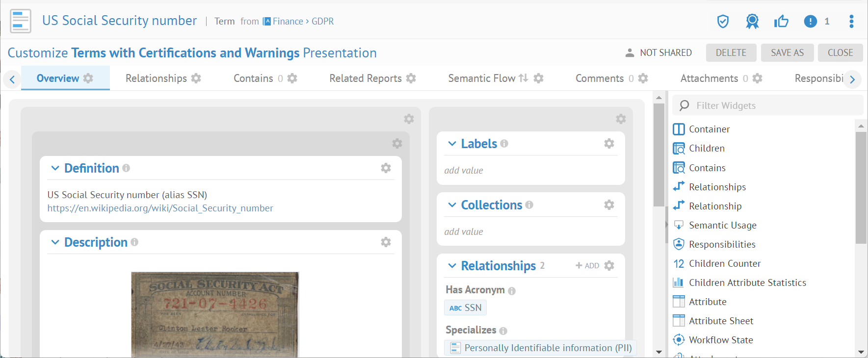Open Relationships tab settings gear
This screenshot has width=868, height=358.
[196, 78]
